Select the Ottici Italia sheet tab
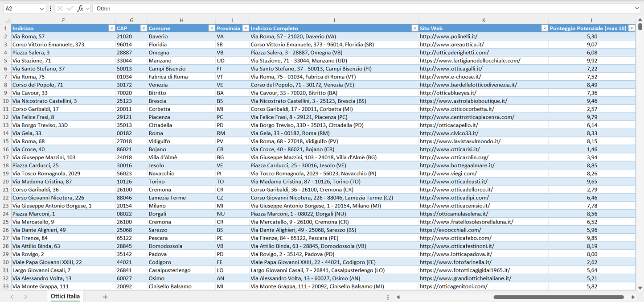This screenshot has height=302, width=644. (x=65, y=296)
